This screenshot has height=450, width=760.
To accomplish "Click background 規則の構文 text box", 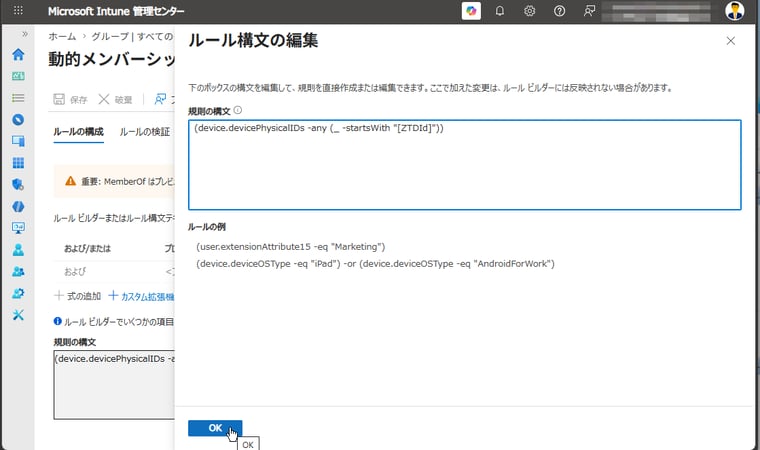I will click(x=114, y=385).
